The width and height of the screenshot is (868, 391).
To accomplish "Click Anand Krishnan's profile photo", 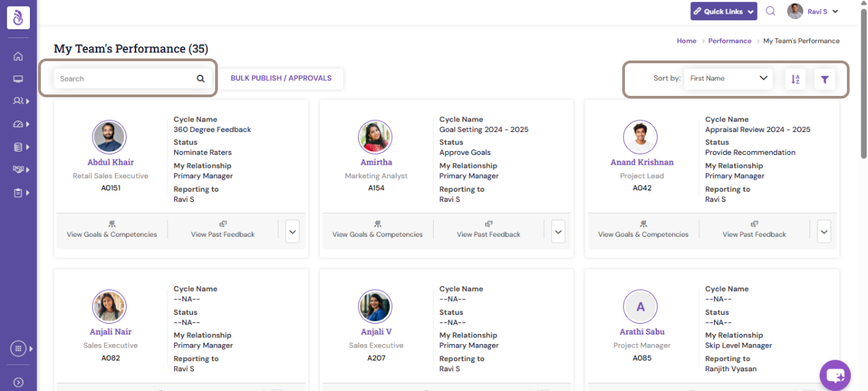I will (x=641, y=137).
